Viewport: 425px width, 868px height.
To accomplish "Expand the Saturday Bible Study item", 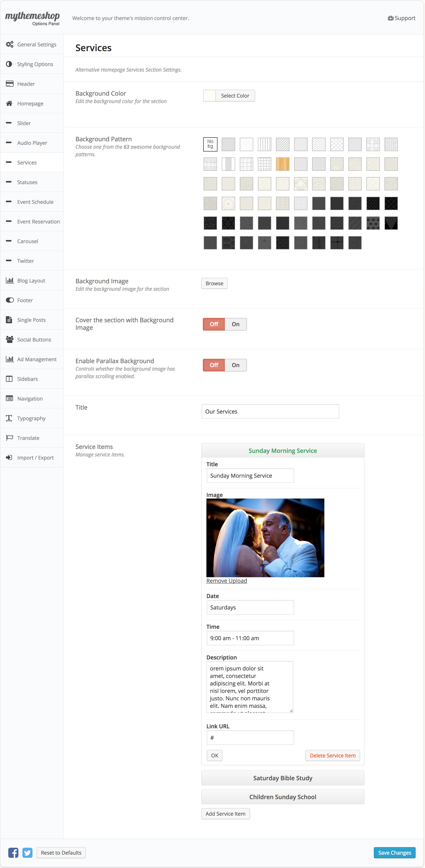I will tap(282, 778).
